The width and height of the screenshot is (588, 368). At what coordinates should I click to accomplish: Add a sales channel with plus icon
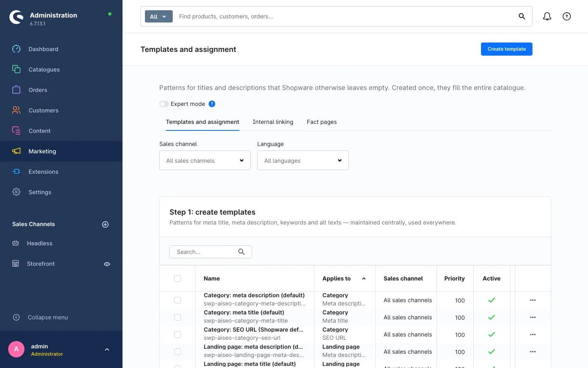(105, 224)
